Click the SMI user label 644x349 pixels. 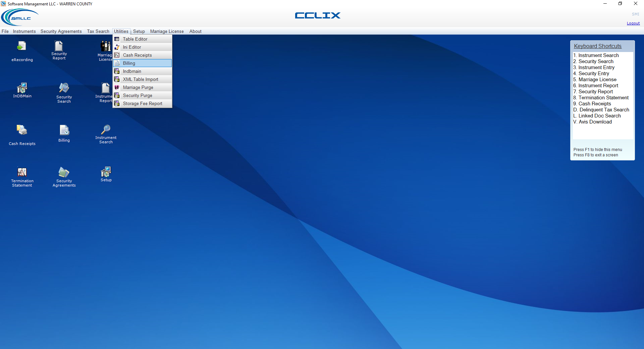pyautogui.click(x=636, y=14)
